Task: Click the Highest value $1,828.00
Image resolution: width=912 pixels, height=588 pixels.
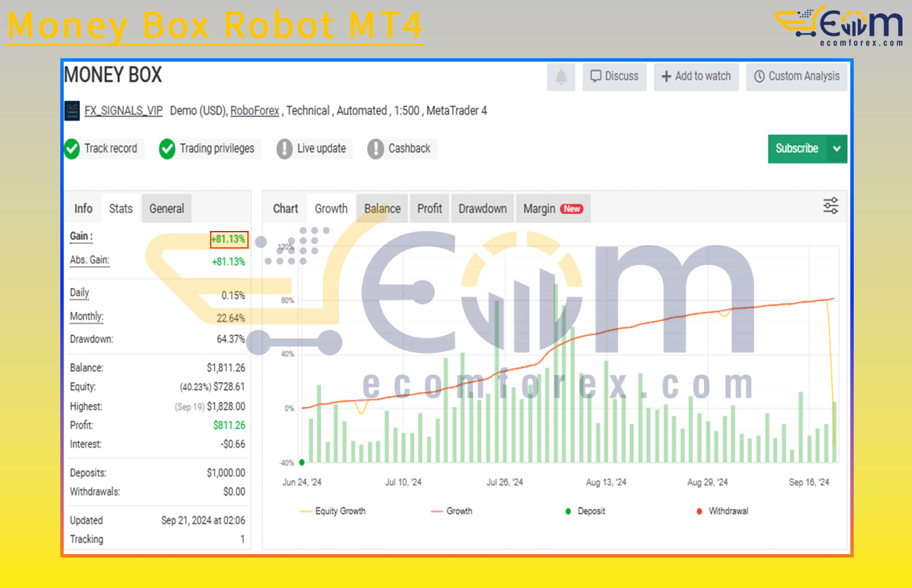Action: coord(226,406)
